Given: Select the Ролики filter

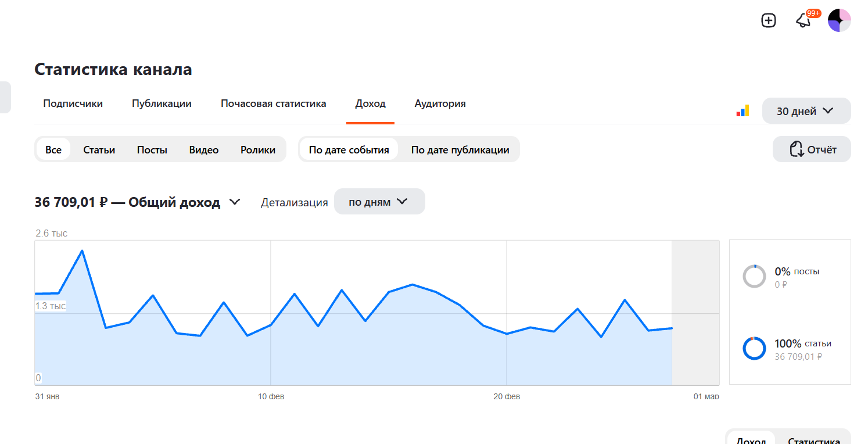Looking at the screenshot, I should click(x=258, y=149).
